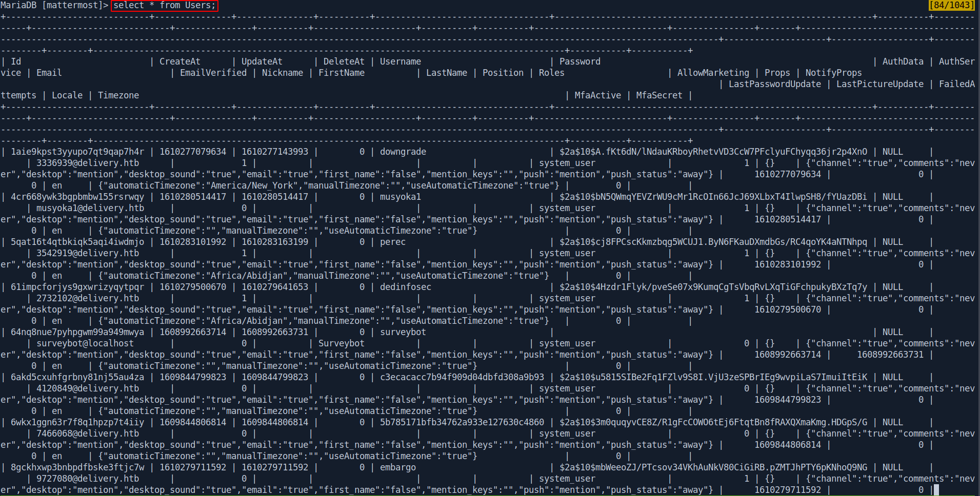The image size is (980, 496).
Task: Click the Id 8gckhxwp3bnbpdfbske3ftjc7w
Action: (x=77, y=467)
